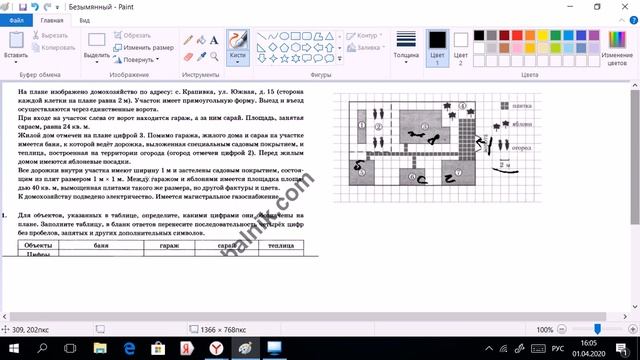Choose the Right arrow shape
This screenshot has width=640, height=360.
tap(307, 47)
